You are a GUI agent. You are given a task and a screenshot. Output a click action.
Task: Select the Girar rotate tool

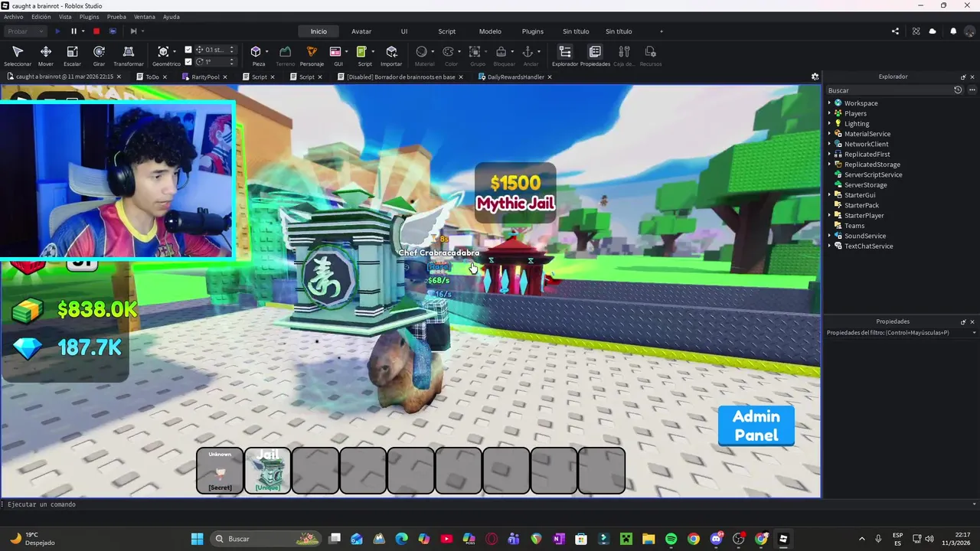[99, 55]
